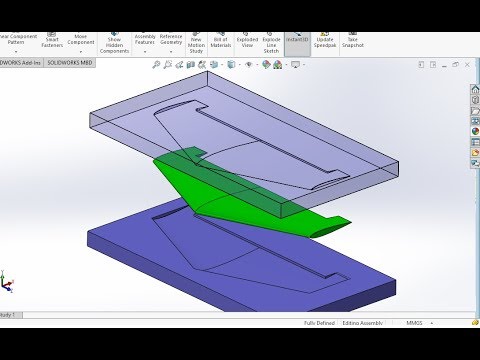This screenshot has width=480, height=360.
Task: Create a New Motion Study
Action: point(196,43)
